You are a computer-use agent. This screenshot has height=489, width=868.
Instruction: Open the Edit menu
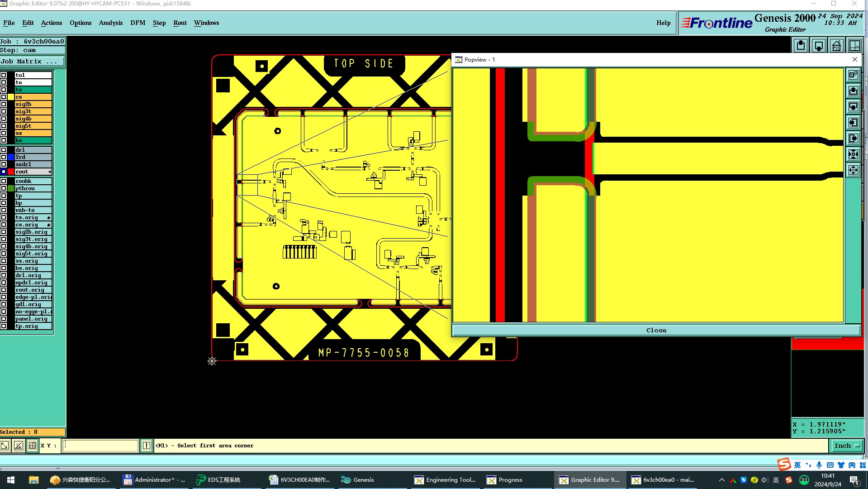click(x=28, y=23)
